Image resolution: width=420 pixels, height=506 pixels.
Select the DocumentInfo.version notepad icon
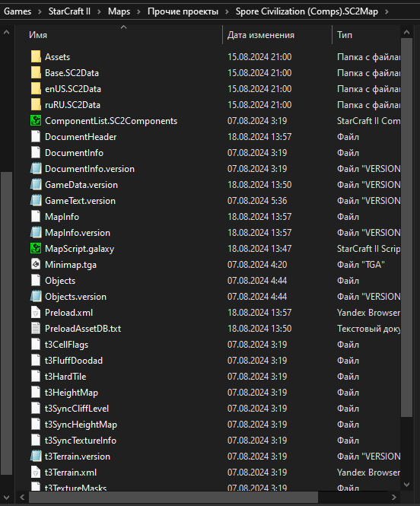pos(36,169)
